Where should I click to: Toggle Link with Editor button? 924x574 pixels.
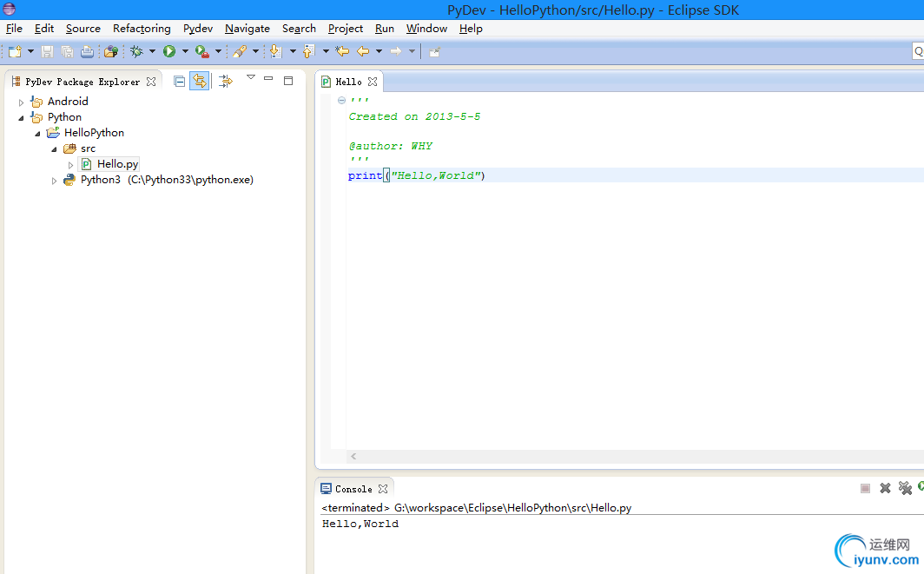pyautogui.click(x=200, y=81)
